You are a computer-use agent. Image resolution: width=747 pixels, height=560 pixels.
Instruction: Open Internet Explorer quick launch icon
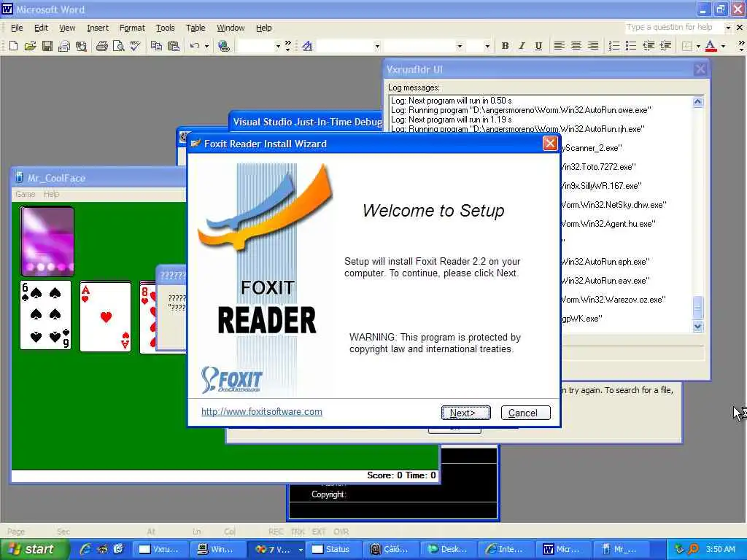pos(85,549)
